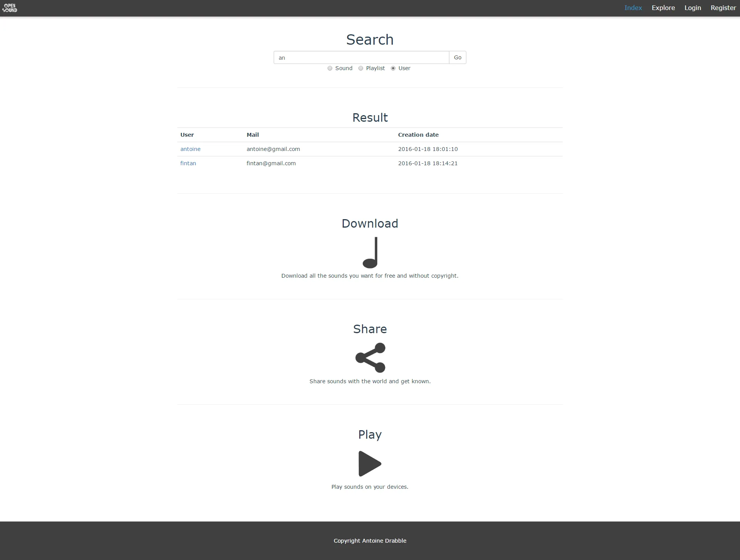Screen dimensions: 740x560
Task: Click the 'Share sounds with the world' text
Action: tap(370, 381)
